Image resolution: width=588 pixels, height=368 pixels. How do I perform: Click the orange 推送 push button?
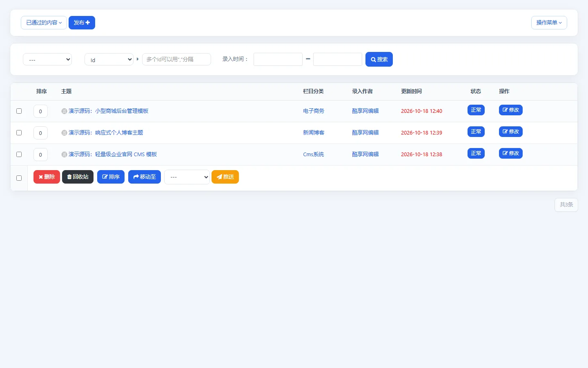(x=225, y=177)
